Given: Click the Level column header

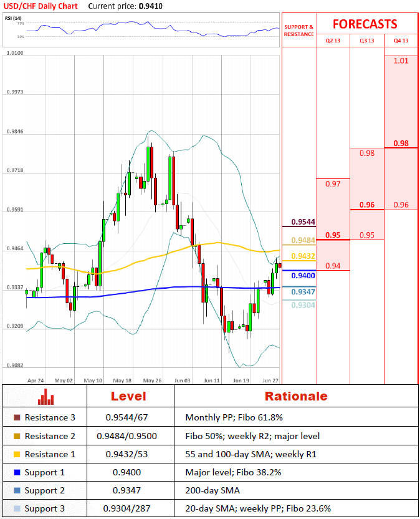Looking at the screenshot, I should pyautogui.click(x=128, y=396).
